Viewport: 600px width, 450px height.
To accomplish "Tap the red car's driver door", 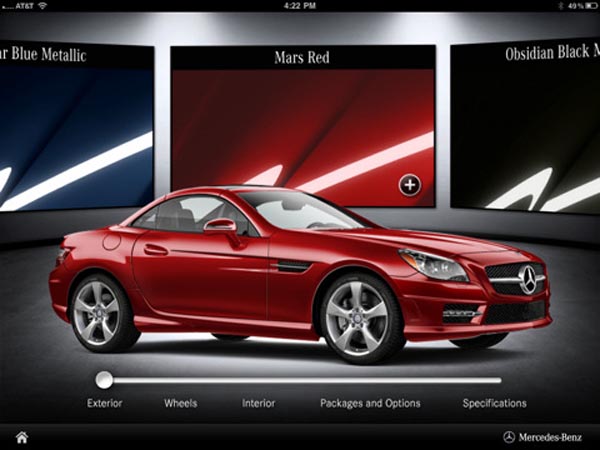I will [x=205, y=275].
